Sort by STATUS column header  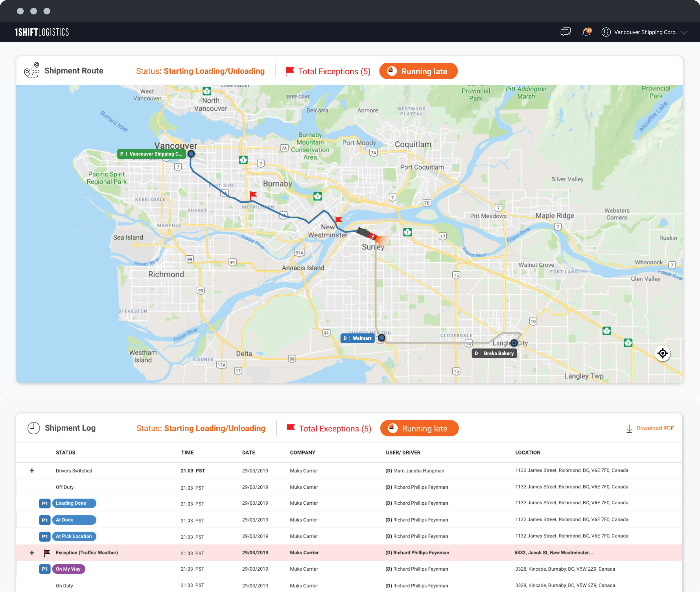pos(65,452)
